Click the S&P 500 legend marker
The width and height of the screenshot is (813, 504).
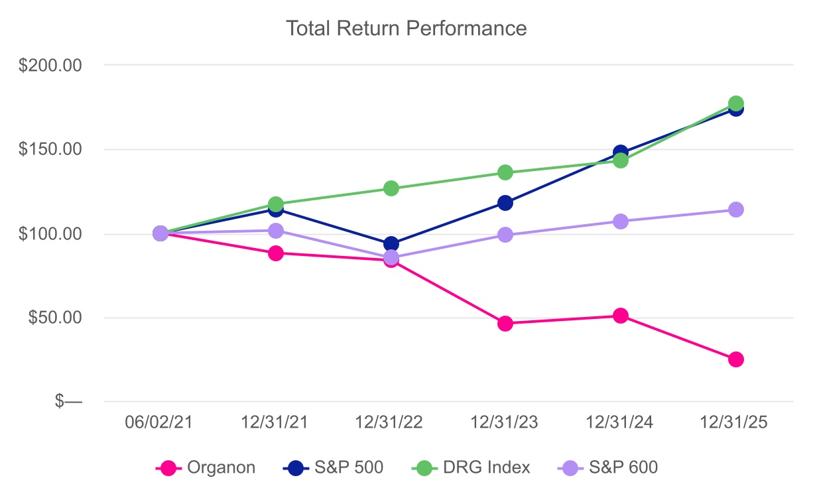[x=296, y=468]
